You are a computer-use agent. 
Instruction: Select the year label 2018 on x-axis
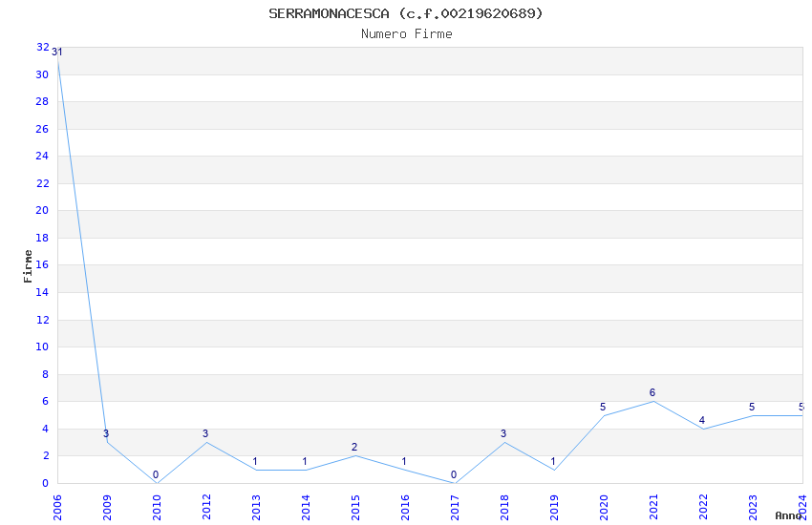pos(504,507)
